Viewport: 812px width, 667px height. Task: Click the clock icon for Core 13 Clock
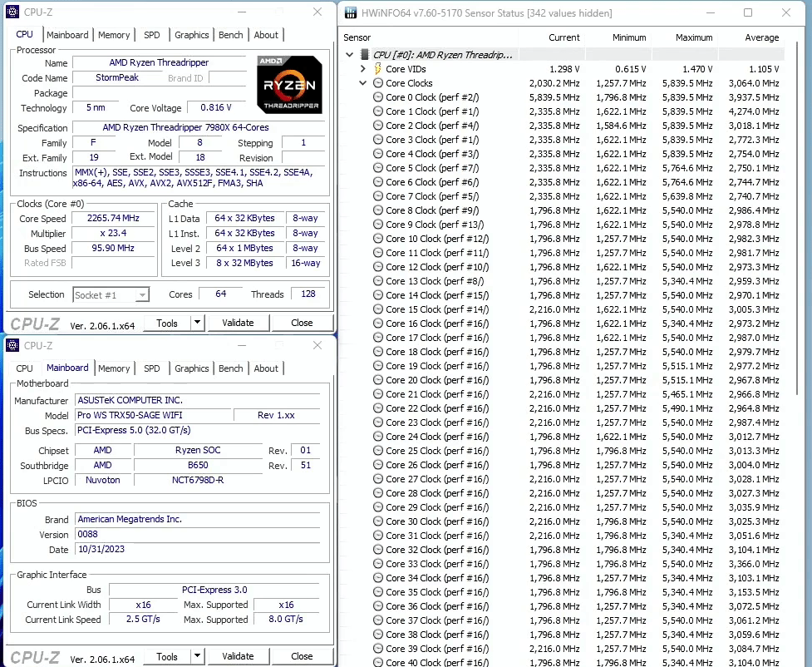pyautogui.click(x=378, y=281)
